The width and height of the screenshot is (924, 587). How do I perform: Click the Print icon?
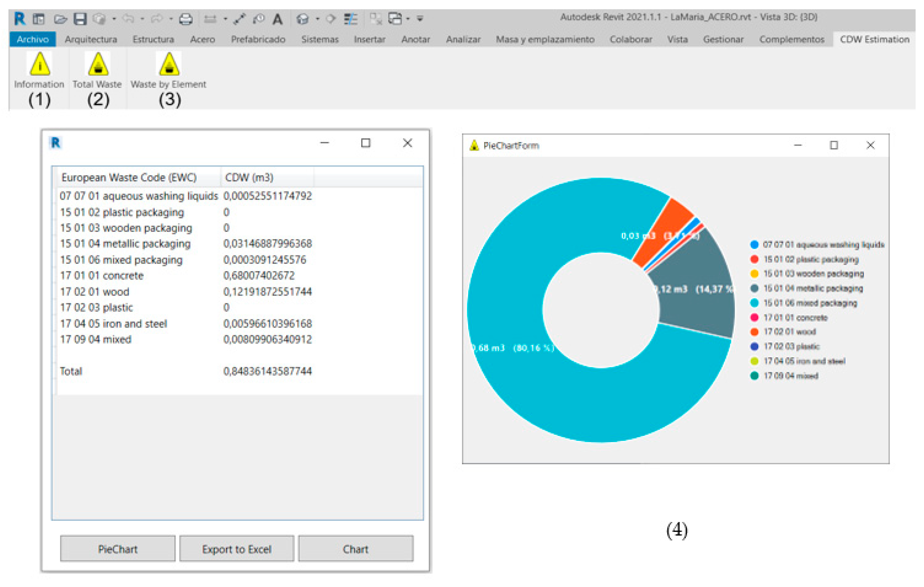click(x=186, y=19)
